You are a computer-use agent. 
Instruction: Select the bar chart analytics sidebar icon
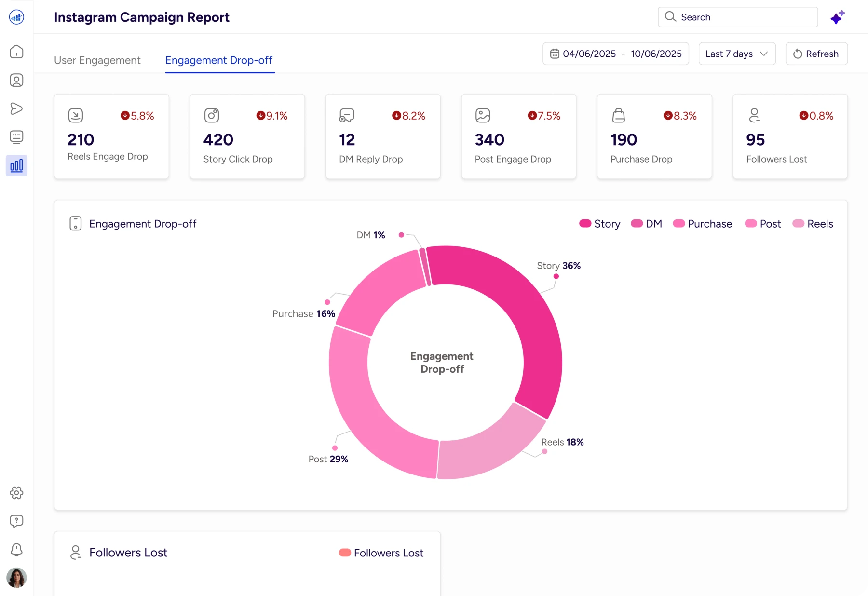pyautogui.click(x=16, y=165)
